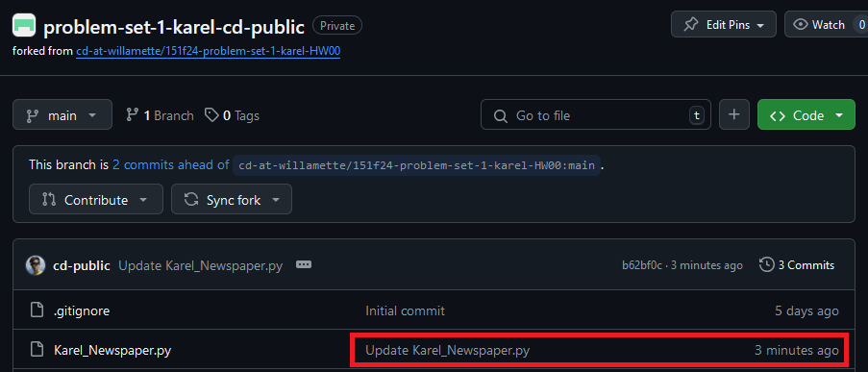The image size is (868, 372).
Task: Click the Watch button
Action: (x=826, y=25)
